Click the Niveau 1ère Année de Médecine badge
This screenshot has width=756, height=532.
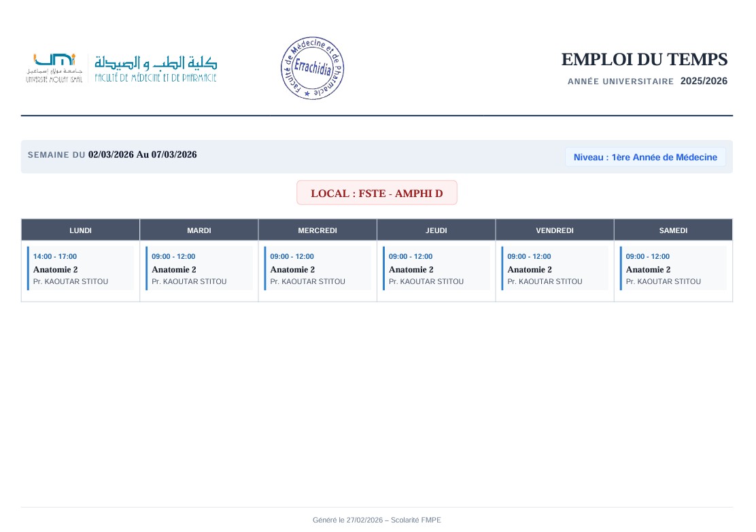pos(645,157)
